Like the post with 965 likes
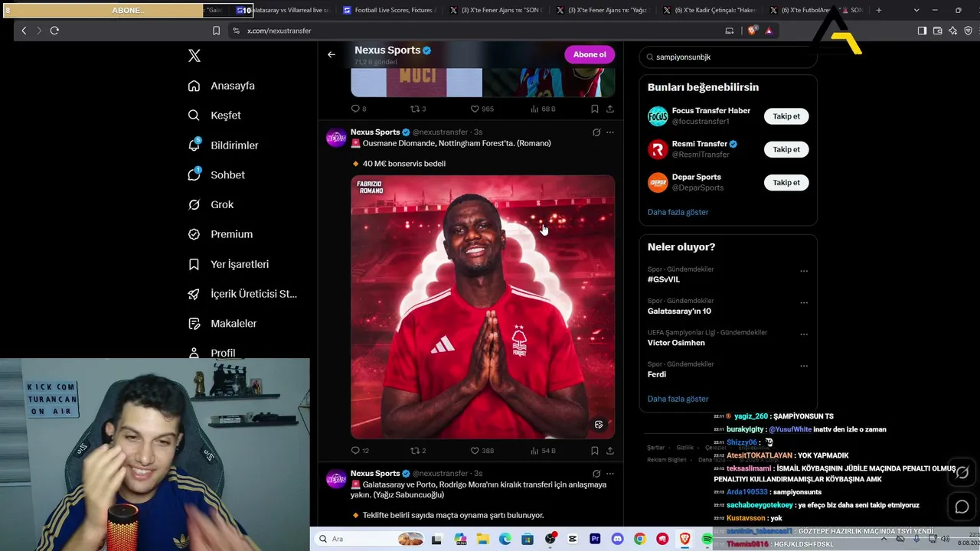 tap(482, 109)
